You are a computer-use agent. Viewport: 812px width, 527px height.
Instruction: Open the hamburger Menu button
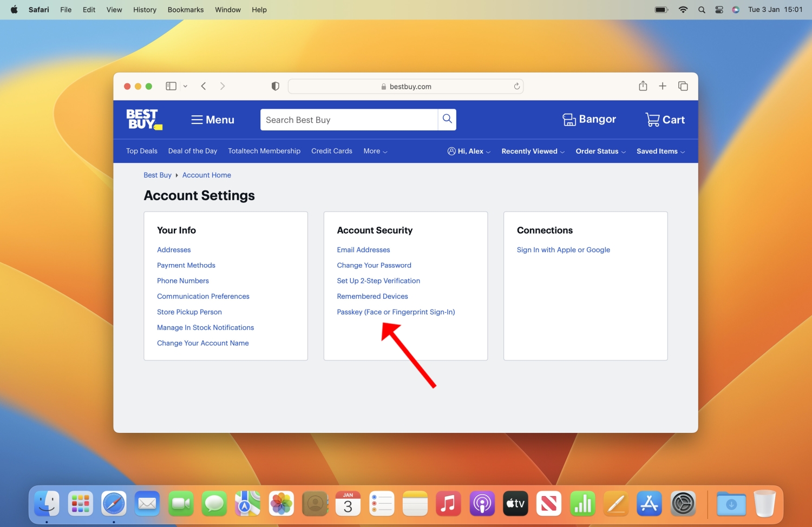(213, 120)
